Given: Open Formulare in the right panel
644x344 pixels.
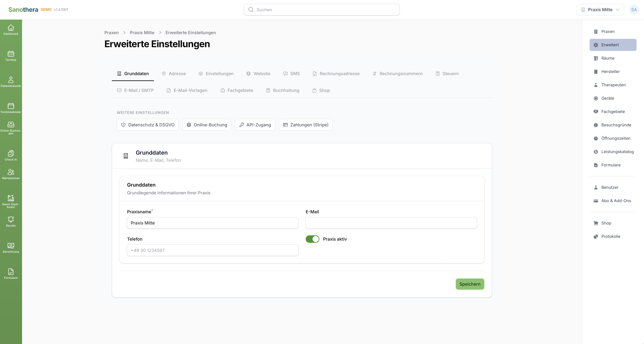Looking at the screenshot, I should click(613, 165).
